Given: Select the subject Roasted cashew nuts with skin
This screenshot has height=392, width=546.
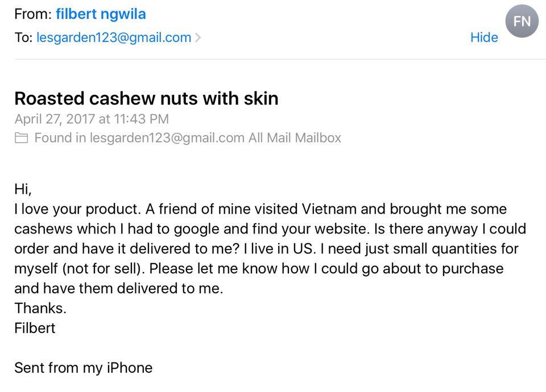Looking at the screenshot, I should [x=146, y=98].
